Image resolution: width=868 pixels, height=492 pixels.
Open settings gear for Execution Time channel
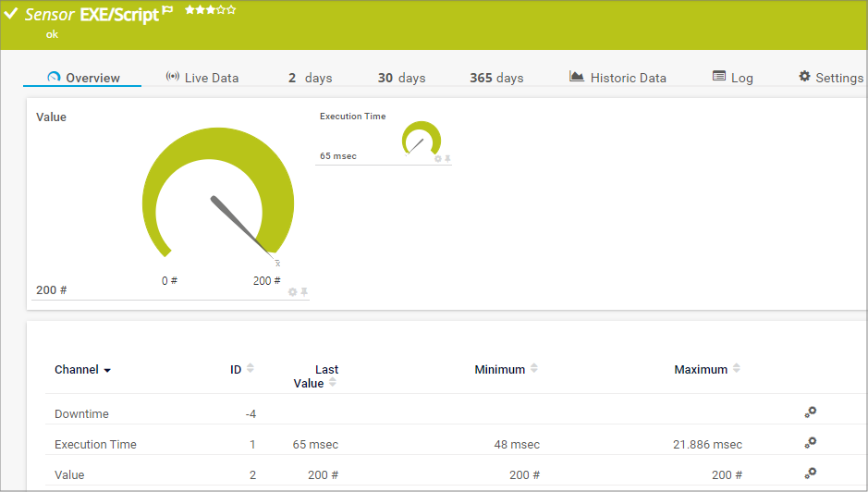[x=811, y=443]
